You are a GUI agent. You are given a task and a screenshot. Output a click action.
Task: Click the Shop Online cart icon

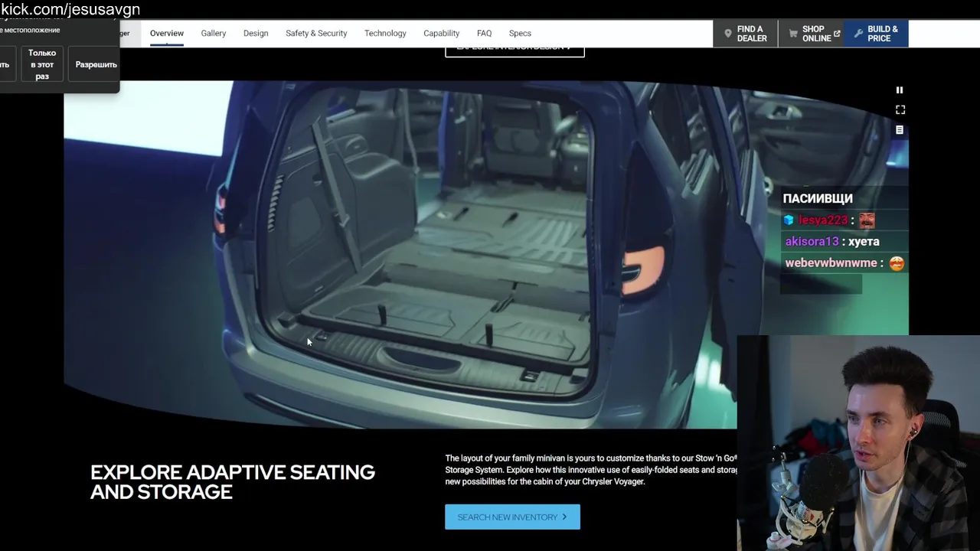coord(793,34)
